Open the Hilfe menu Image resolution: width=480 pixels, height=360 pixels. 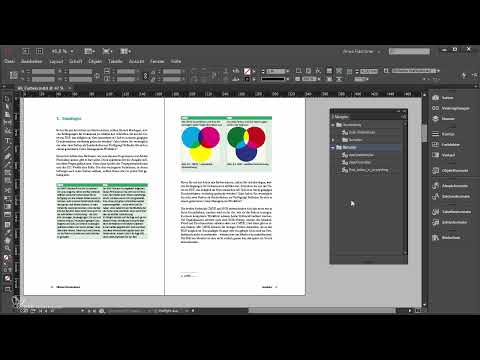coord(176,61)
